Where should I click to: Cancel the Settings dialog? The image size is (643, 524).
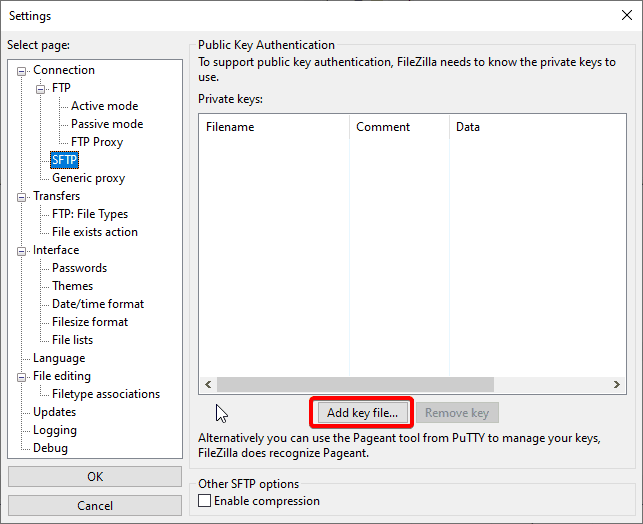coord(95,505)
